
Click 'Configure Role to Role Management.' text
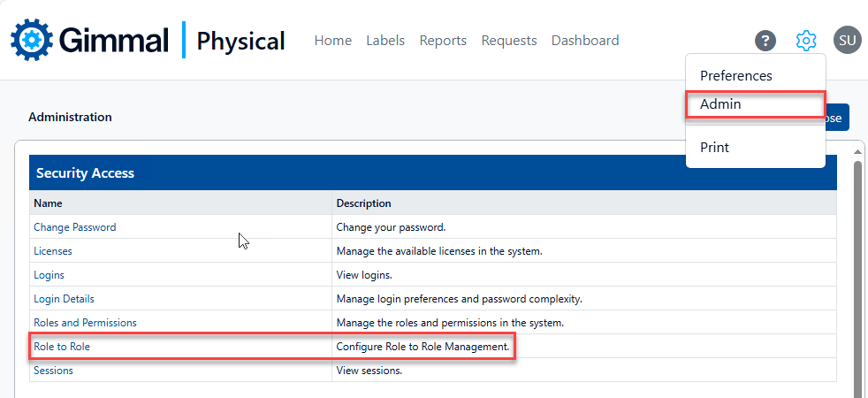(x=423, y=347)
